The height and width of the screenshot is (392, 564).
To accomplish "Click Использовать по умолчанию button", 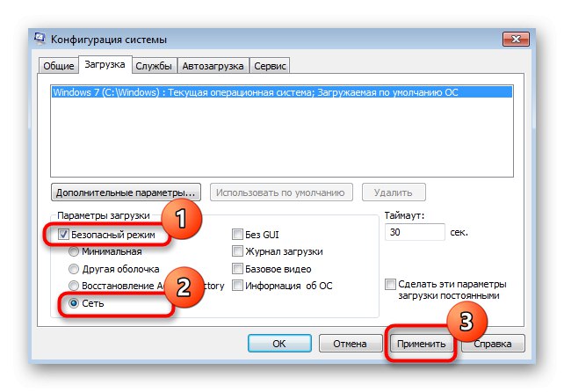I will tap(281, 192).
